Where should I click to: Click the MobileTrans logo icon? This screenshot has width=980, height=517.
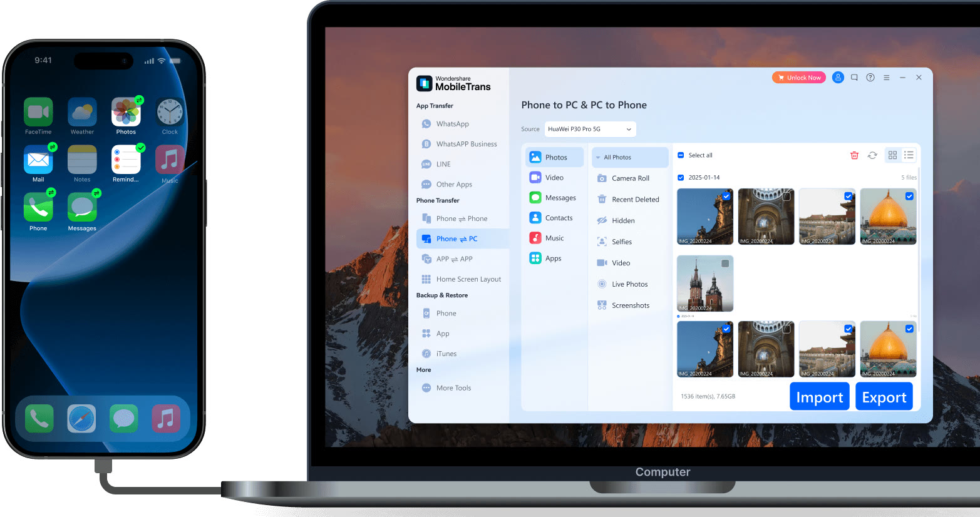[425, 83]
